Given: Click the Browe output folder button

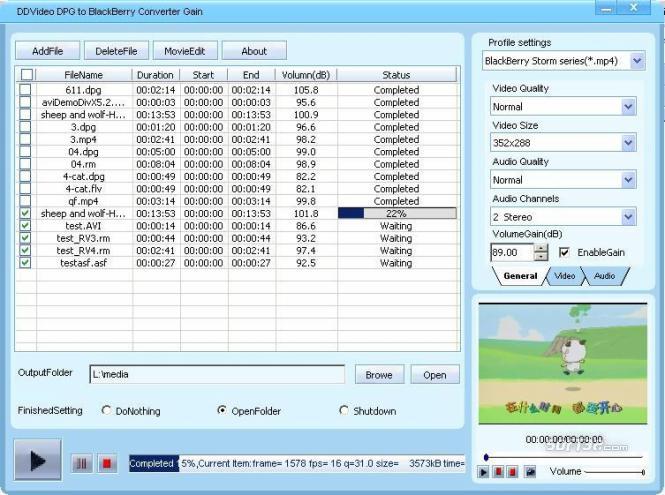Looking at the screenshot, I should [379, 375].
